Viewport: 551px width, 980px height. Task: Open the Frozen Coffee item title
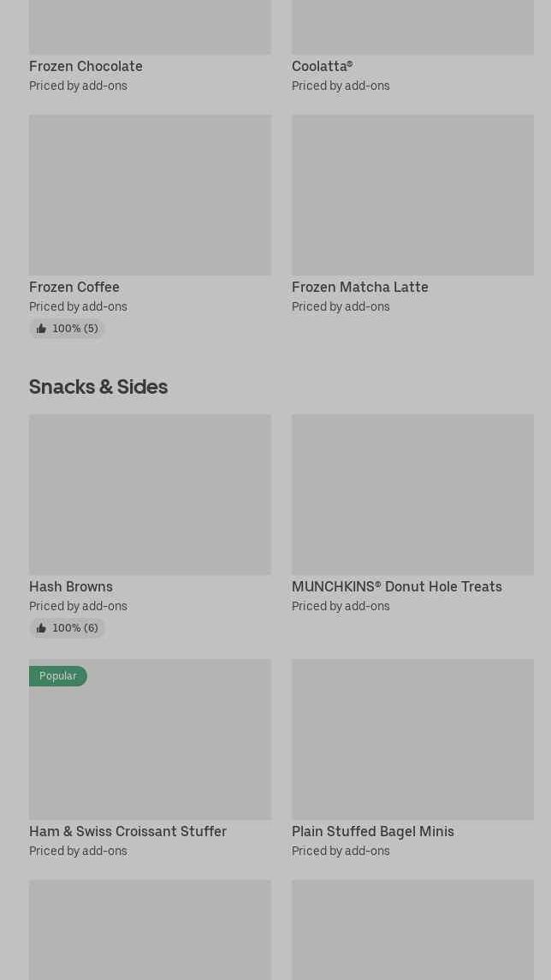(x=74, y=287)
